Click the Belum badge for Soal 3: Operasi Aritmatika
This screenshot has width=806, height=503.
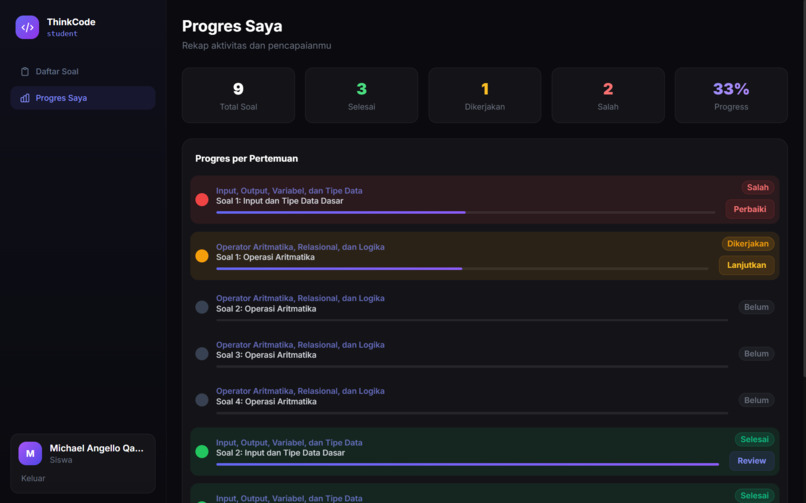pyautogui.click(x=756, y=353)
